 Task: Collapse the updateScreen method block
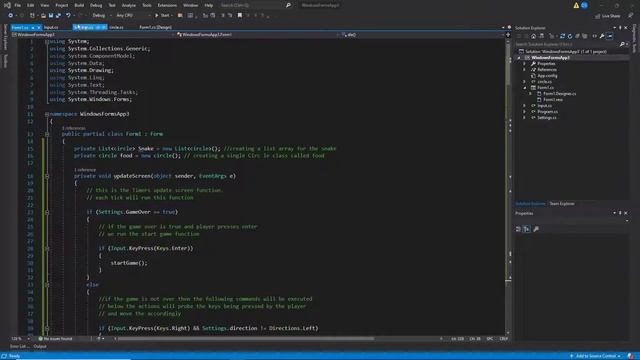coord(47,176)
